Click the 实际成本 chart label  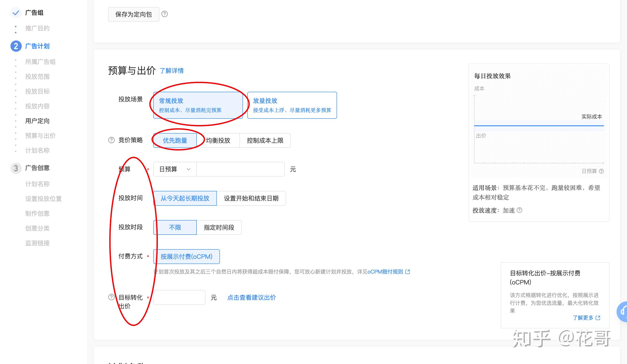click(592, 117)
